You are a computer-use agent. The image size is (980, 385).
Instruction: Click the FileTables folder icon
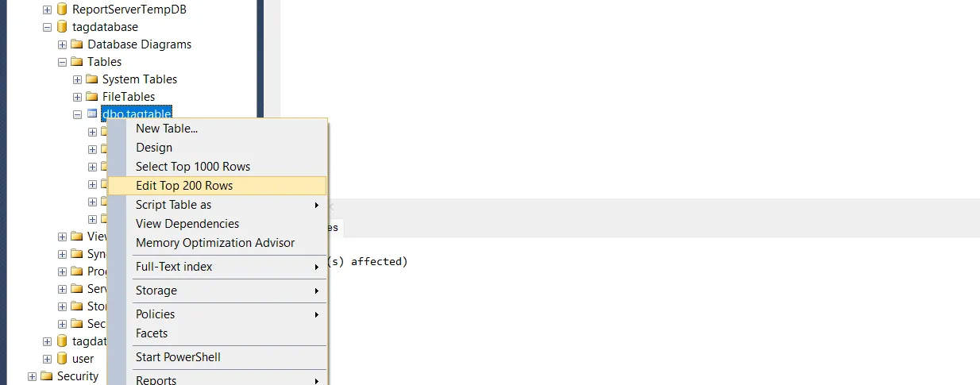pyautogui.click(x=92, y=97)
